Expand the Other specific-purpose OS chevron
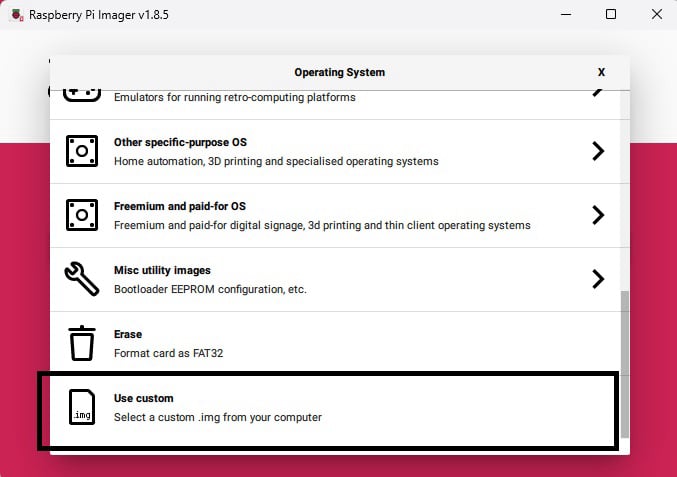Image resolution: width=677 pixels, height=477 pixels. tap(598, 151)
